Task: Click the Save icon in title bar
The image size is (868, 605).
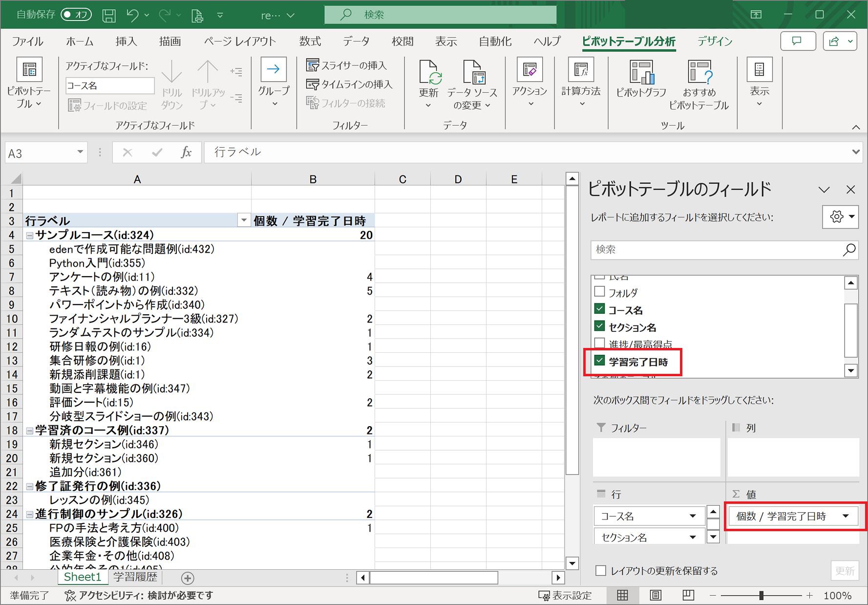Action: coord(109,15)
